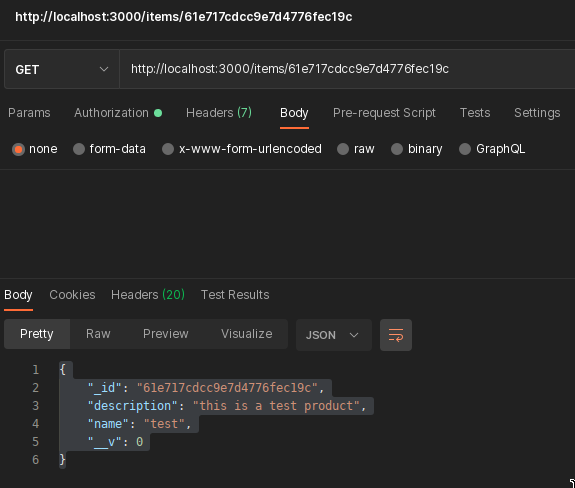
Task: Select the Raw response view
Action: (98, 334)
